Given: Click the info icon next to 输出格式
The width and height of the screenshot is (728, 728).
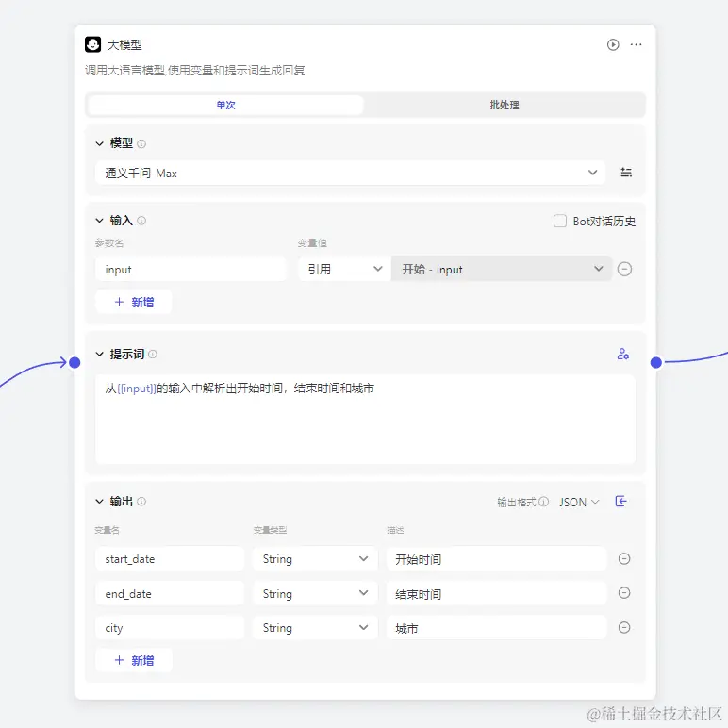Looking at the screenshot, I should click(x=544, y=502).
